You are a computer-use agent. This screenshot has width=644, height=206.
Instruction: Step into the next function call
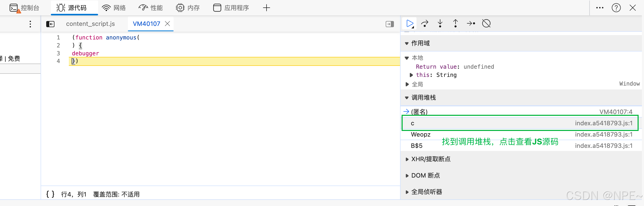pos(440,24)
